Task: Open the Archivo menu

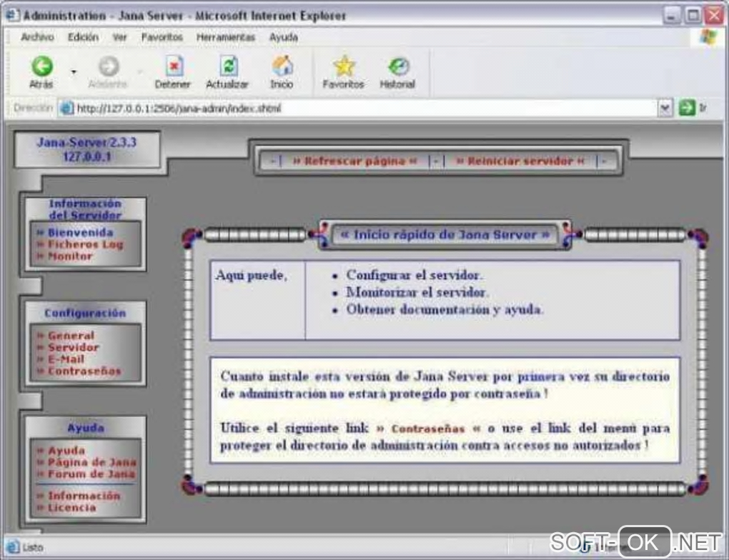Action: click(x=37, y=37)
